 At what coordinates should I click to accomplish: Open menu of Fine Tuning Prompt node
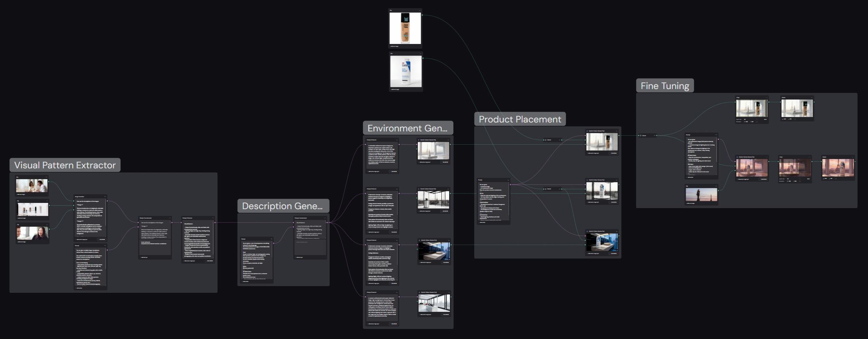click(716, 135)
